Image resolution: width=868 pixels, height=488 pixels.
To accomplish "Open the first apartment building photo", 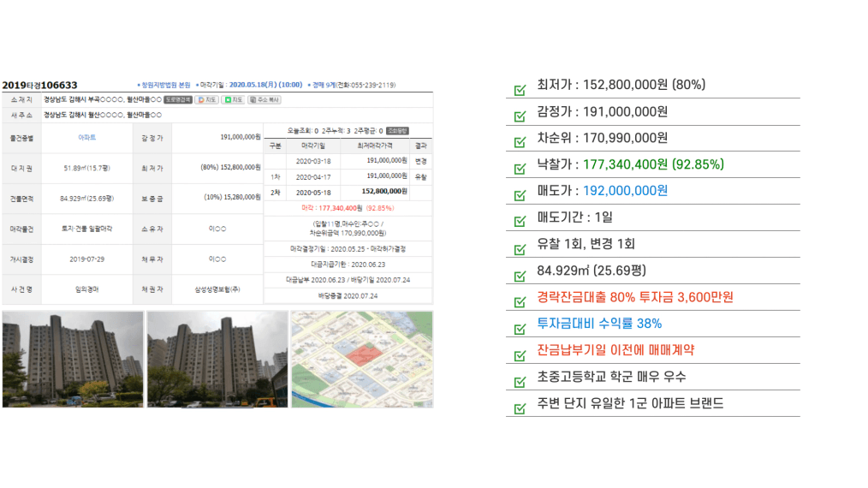I will click(x=73, y=359).
